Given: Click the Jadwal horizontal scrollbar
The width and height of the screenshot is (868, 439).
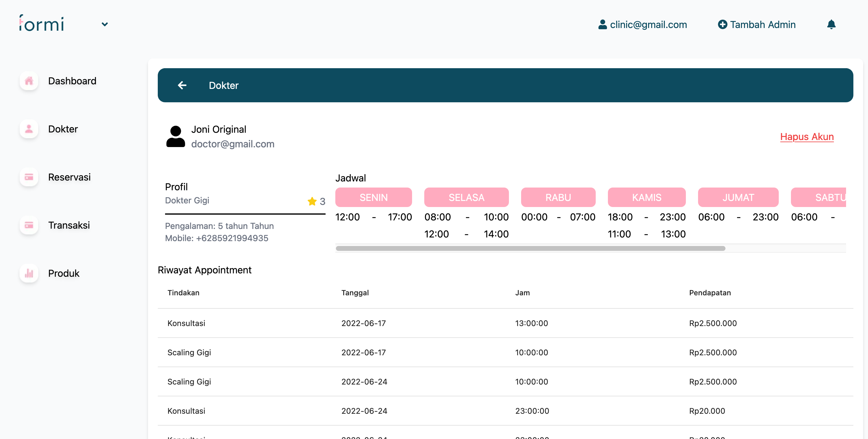Looking at the screenshot, I should [x=530, y=248].
